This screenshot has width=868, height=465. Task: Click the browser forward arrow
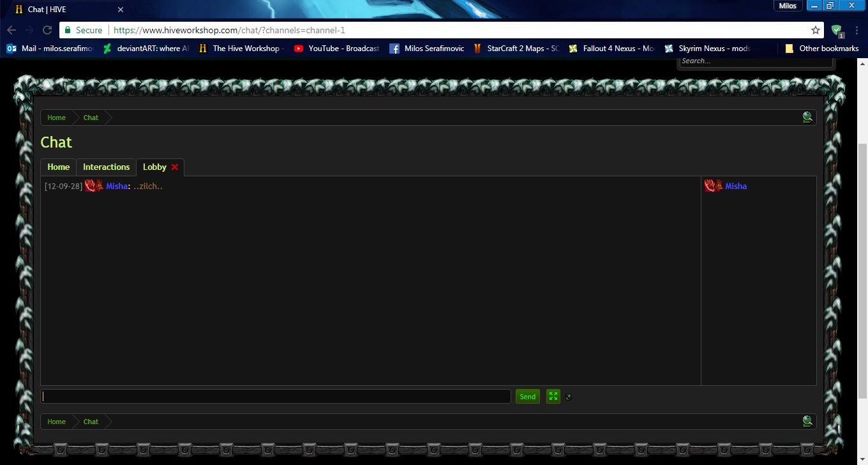point(29,30)
